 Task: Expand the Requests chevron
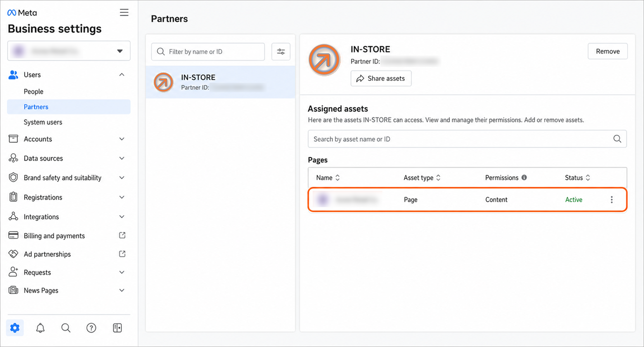[x=122, y=272]
